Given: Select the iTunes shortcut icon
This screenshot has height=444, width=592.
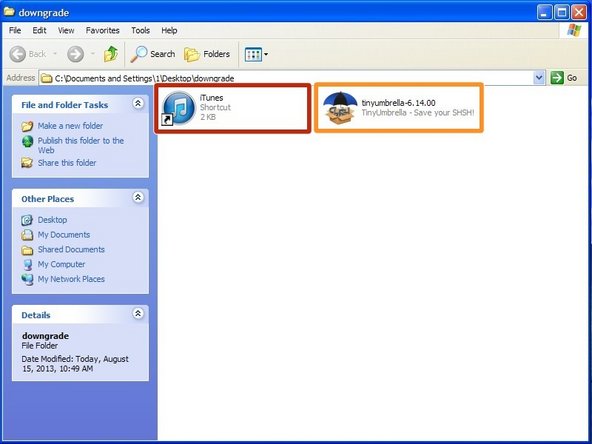Looking at the screenshot, I should point(179,108).
